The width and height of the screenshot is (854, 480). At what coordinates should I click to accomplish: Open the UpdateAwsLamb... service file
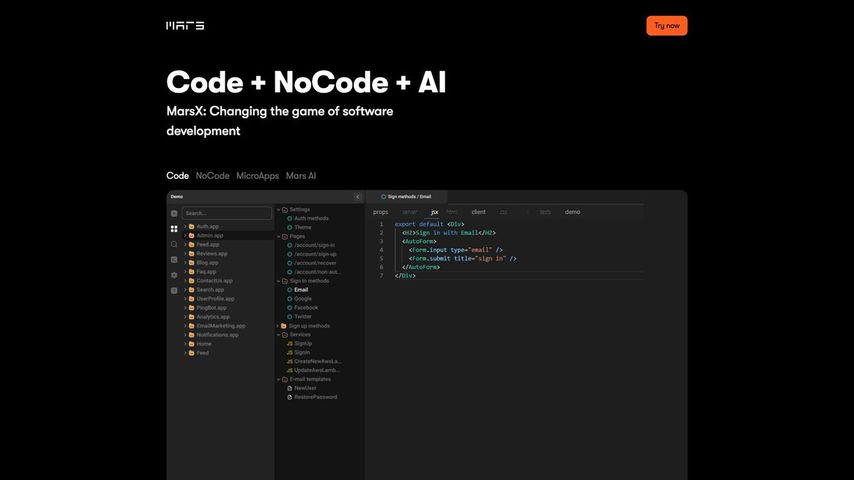pyautogui.click(x=317, y=370)
